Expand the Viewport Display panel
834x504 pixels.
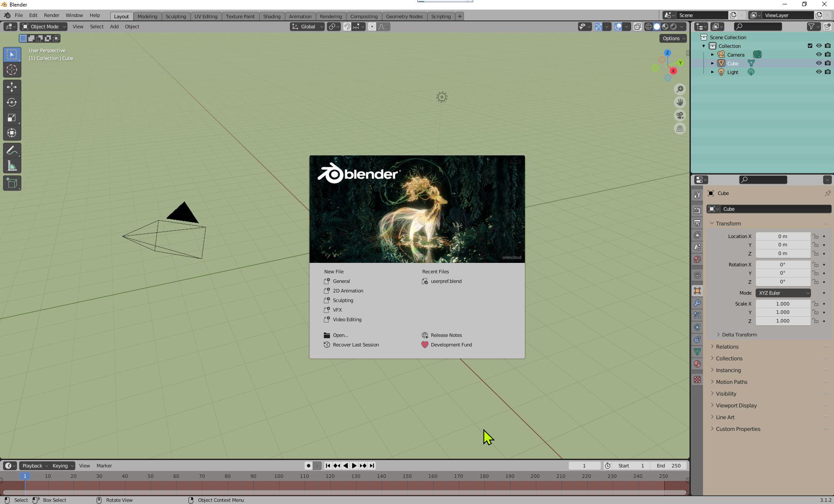(x=736, y=406)
